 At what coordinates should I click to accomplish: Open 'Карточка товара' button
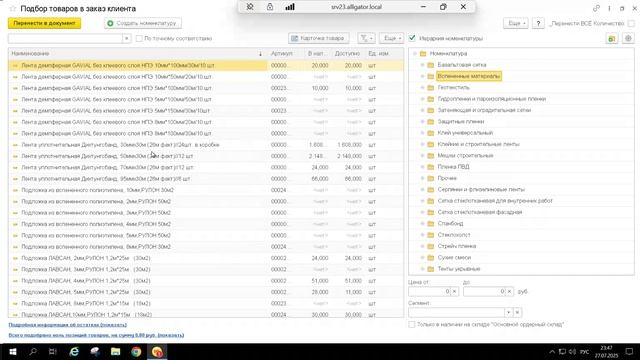pos(318,38)
